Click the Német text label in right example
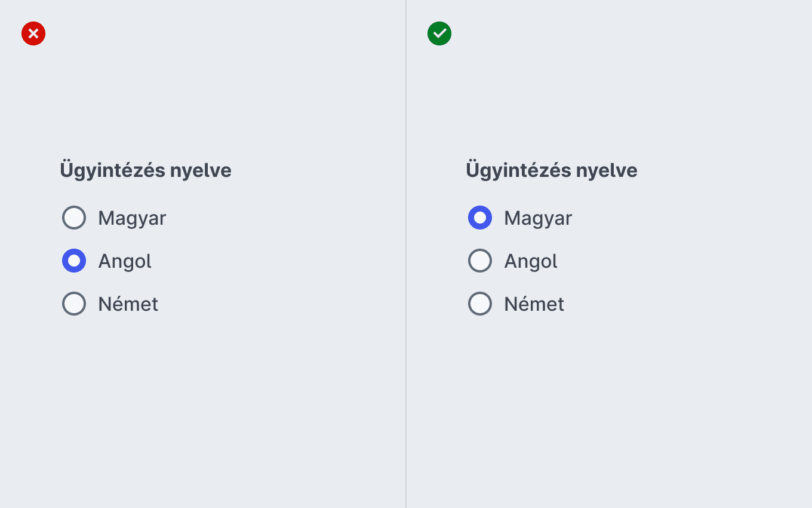 click(x=534, y=304)
